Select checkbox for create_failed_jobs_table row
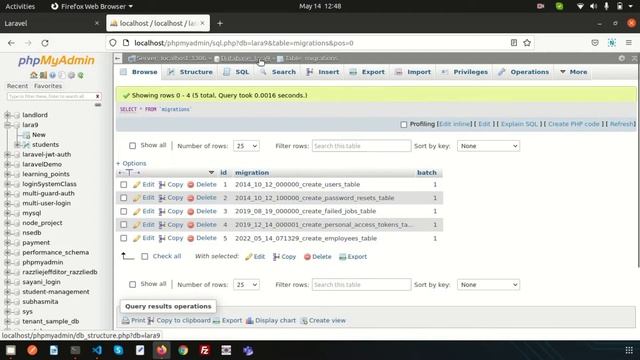Screen dimensions: 640x360 coord(124,211)
